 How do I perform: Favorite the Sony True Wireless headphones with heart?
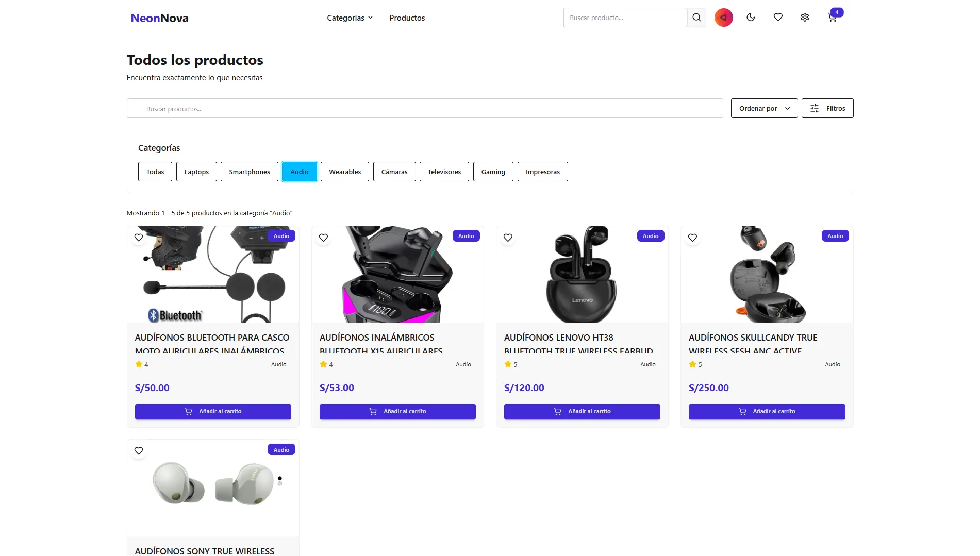click(x=139, y=451)
